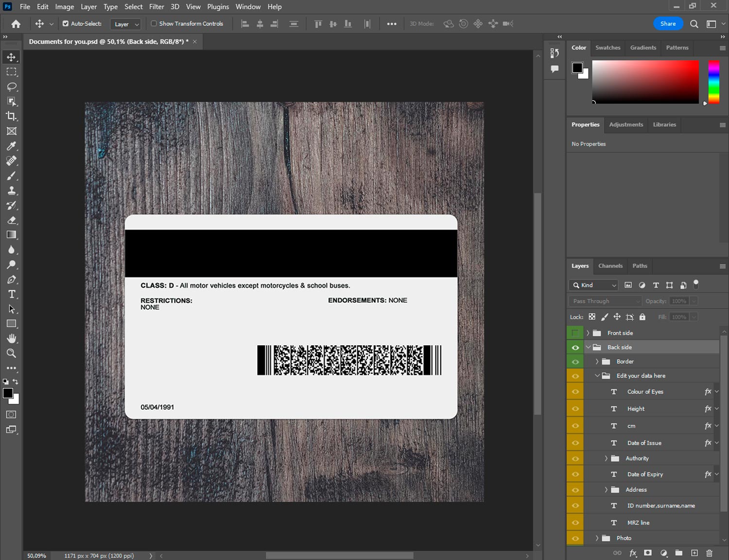Click the hue spectrum slider
Viewport: 729px width, 560px height.
click(x=713, y=82)
